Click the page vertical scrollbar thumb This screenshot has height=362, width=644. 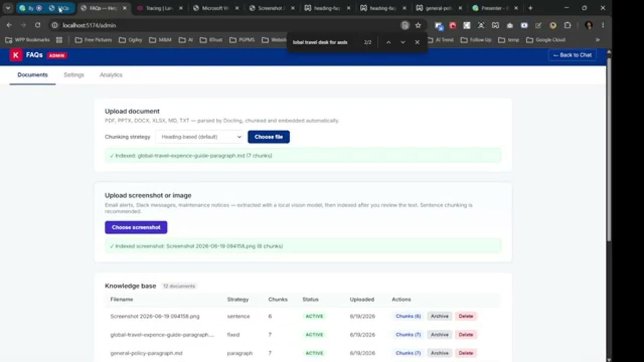click(x=609, y=151)
